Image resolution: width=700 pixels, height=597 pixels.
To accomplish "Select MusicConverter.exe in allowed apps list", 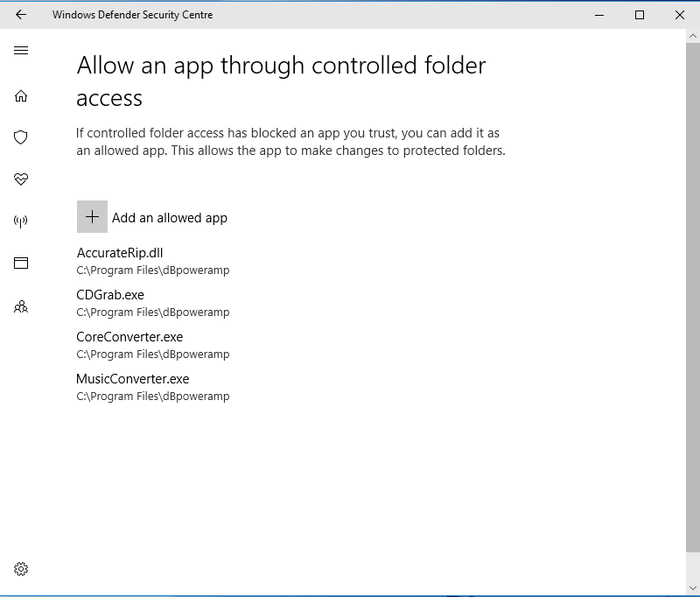I will (133, 379).
